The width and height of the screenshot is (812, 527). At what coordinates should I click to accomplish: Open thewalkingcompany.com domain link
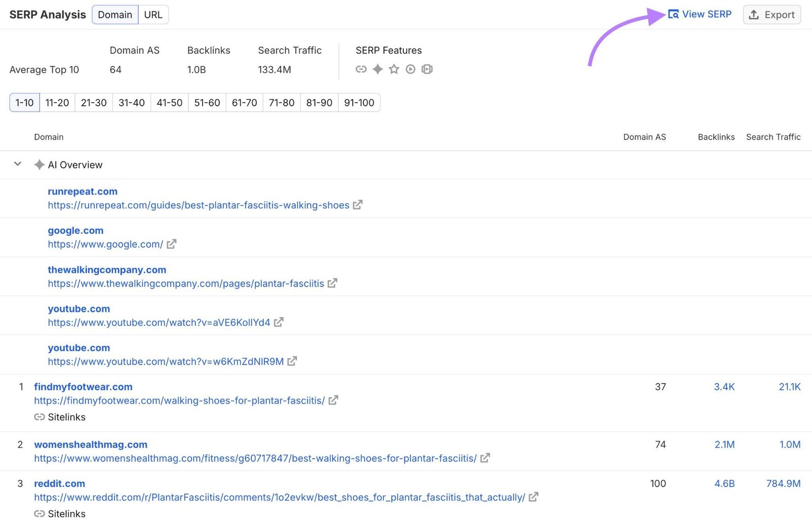[x=107, y=270]
